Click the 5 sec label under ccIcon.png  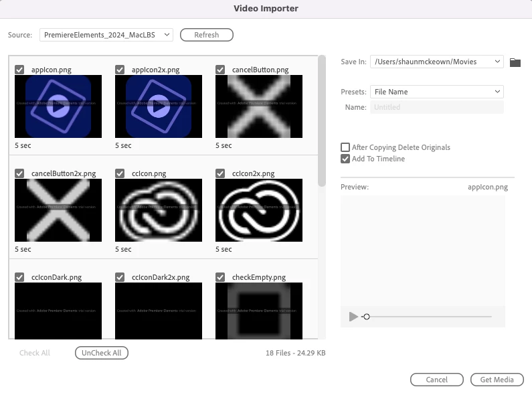coord(123,249)
